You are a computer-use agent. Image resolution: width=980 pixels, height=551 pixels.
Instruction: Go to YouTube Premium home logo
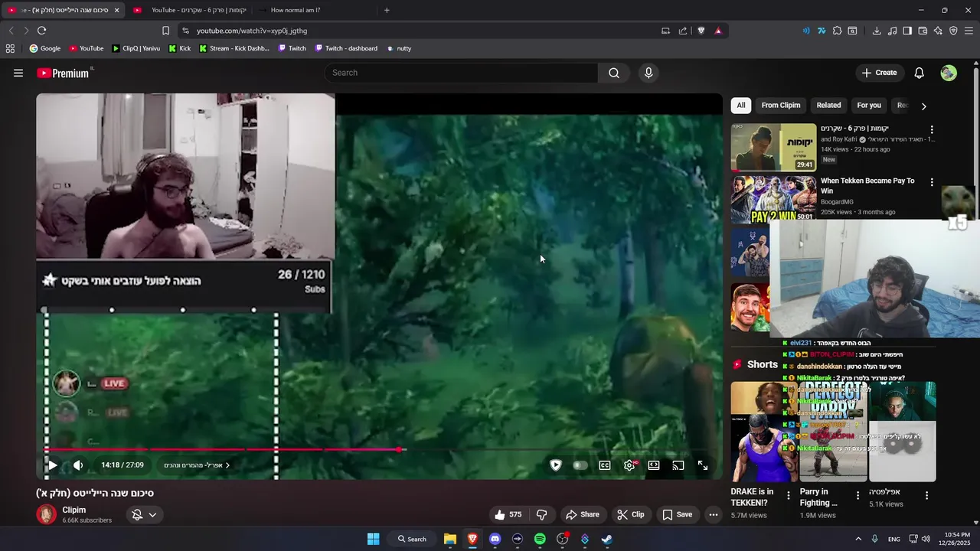point(64,73)
